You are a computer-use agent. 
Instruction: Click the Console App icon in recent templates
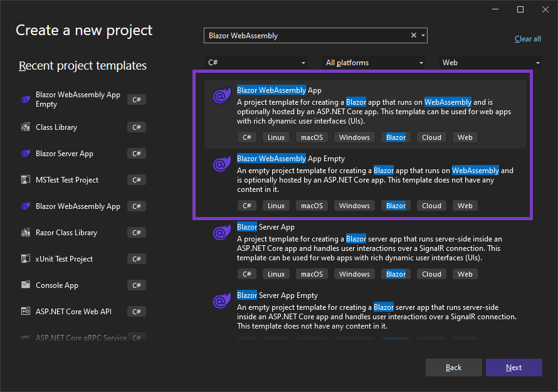pyautogui.click(x=26, y=285)
